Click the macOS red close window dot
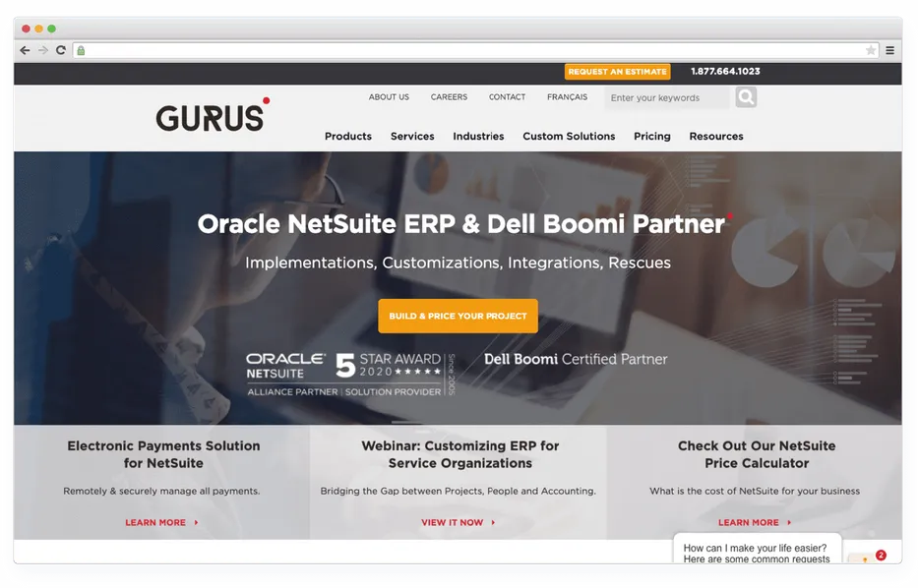The width and height of the screenshot is (918, 588). coord(26,29)
